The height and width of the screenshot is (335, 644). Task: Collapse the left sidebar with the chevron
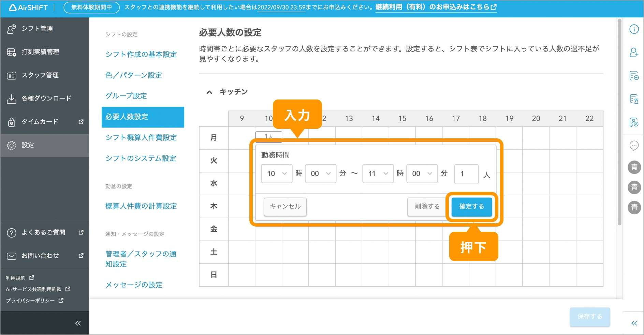(x=78, y=322)
